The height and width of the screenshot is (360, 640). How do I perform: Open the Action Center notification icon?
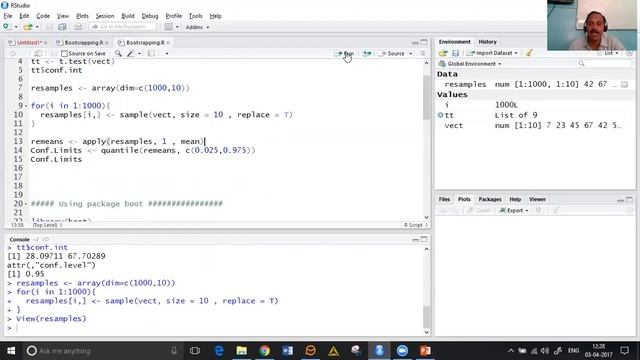624,351
